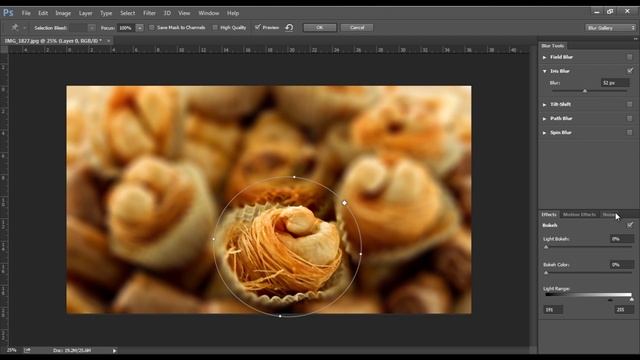Open the View menu
Viewport: 640px width, 360px height.
coord(184,13)
